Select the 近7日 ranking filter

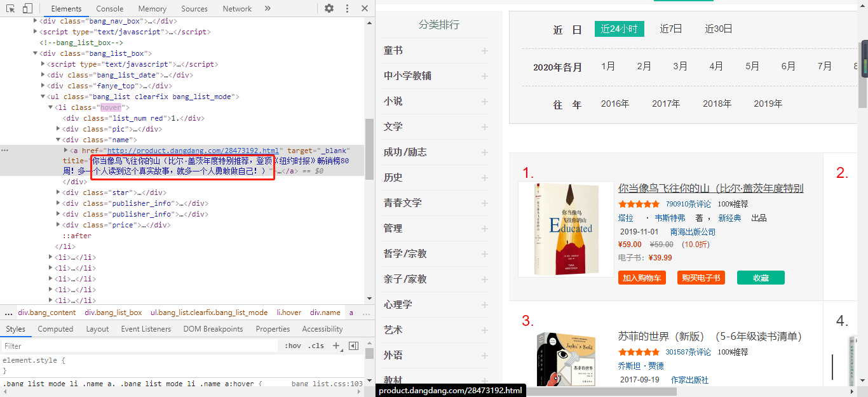(671, 29)
